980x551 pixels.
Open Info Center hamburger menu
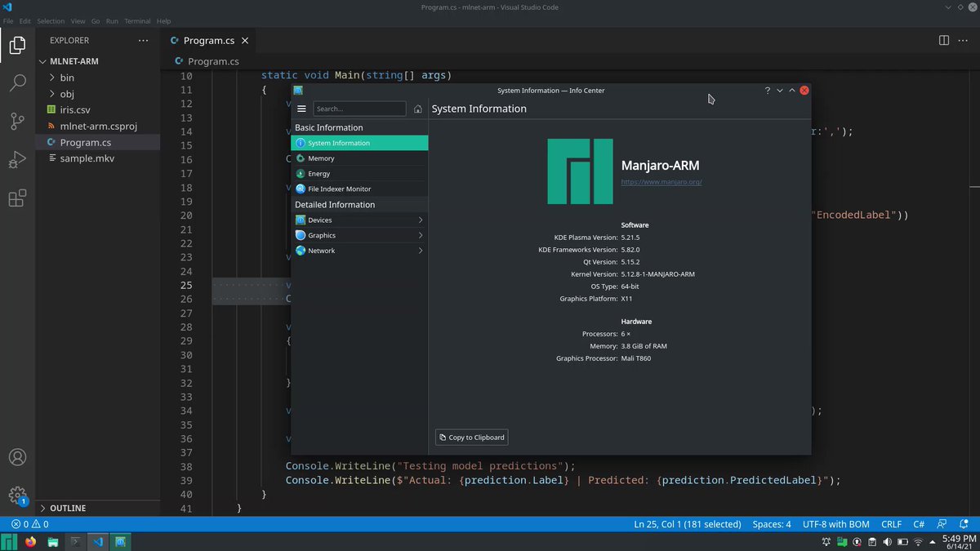point(301,109)
